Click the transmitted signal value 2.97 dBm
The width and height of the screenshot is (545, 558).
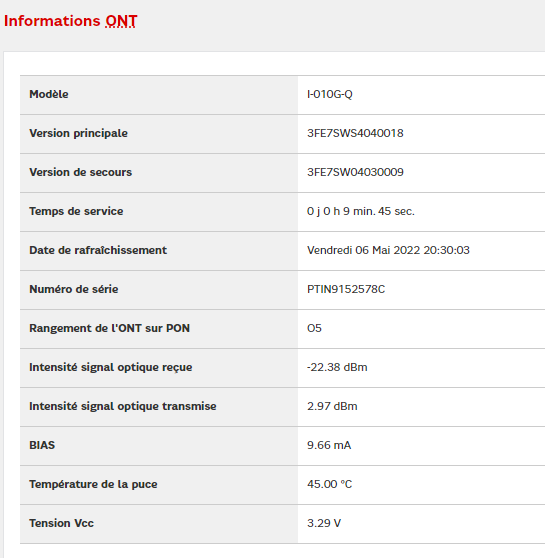pyautogui.click(x=332, y=406)
